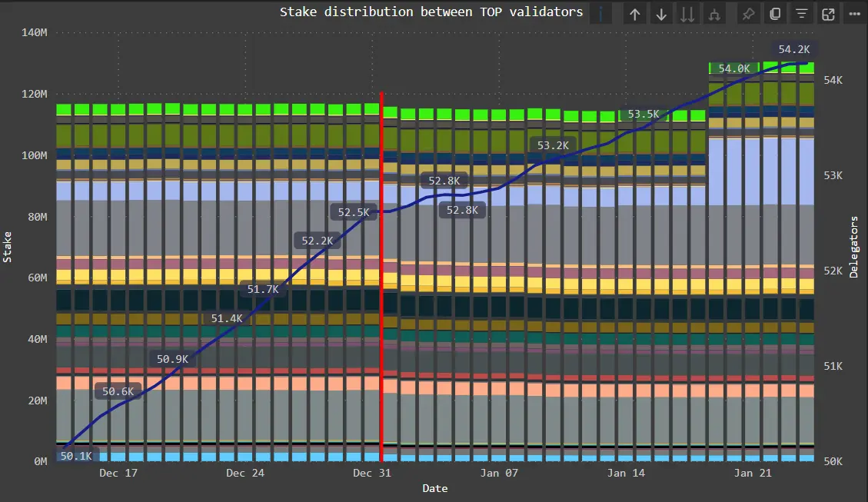Click the 54.0K data label

pos(734,68)
